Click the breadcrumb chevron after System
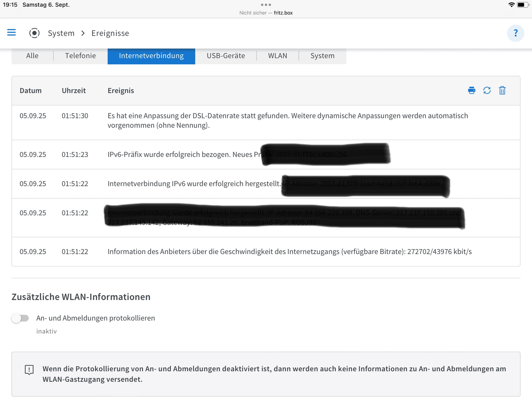The width and height of the screenshot is (532, 399). point(83,33)
